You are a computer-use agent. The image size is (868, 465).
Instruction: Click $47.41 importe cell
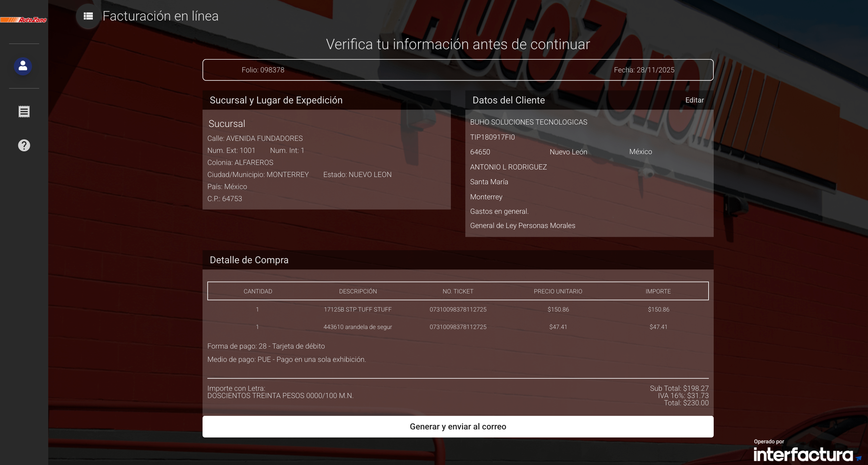click(x=659, y=327)
